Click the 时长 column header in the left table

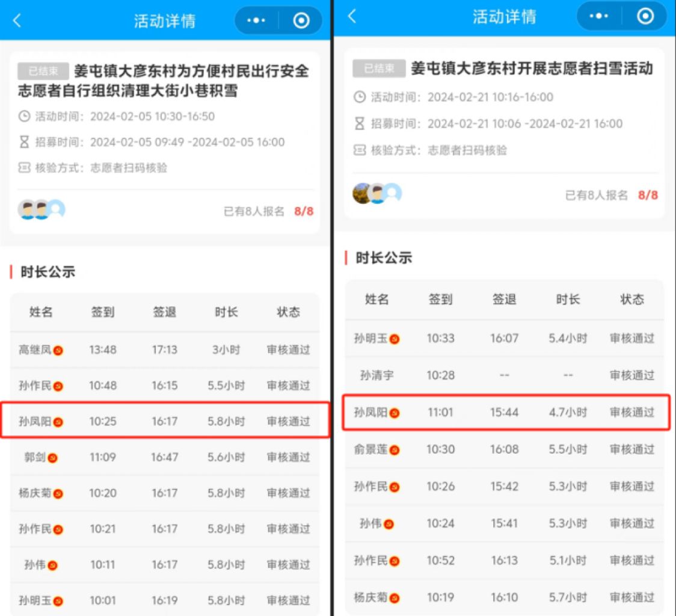(x=226, y=312)
